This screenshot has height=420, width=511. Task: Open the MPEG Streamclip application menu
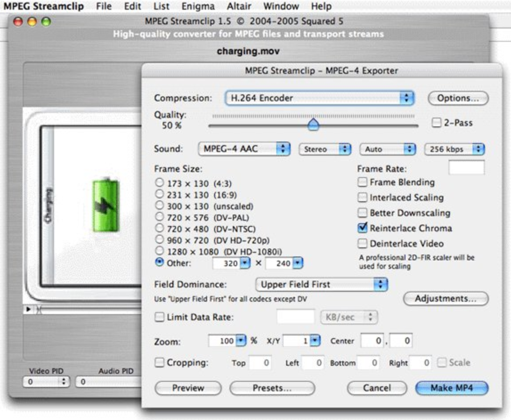click(x=43, y=6)
